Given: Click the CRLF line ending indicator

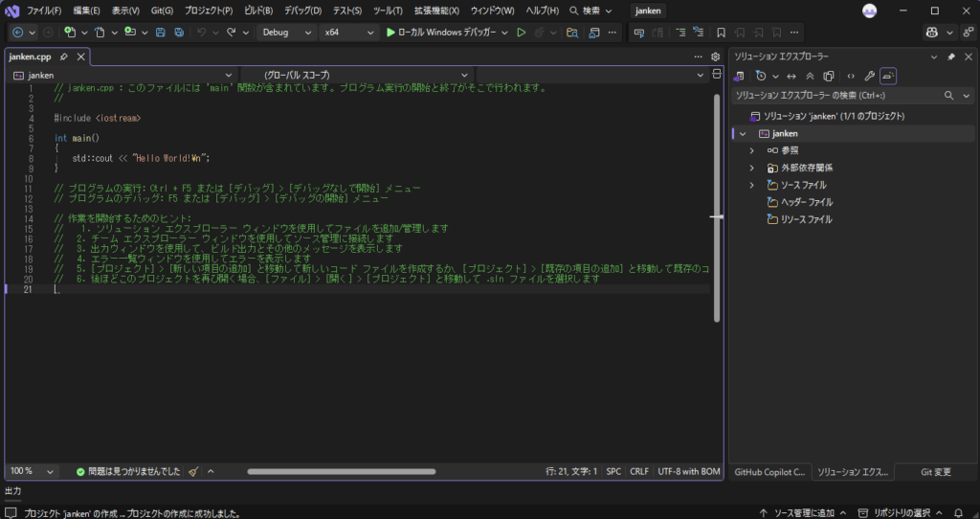Looking at the screenshot, I should (638, 471).
